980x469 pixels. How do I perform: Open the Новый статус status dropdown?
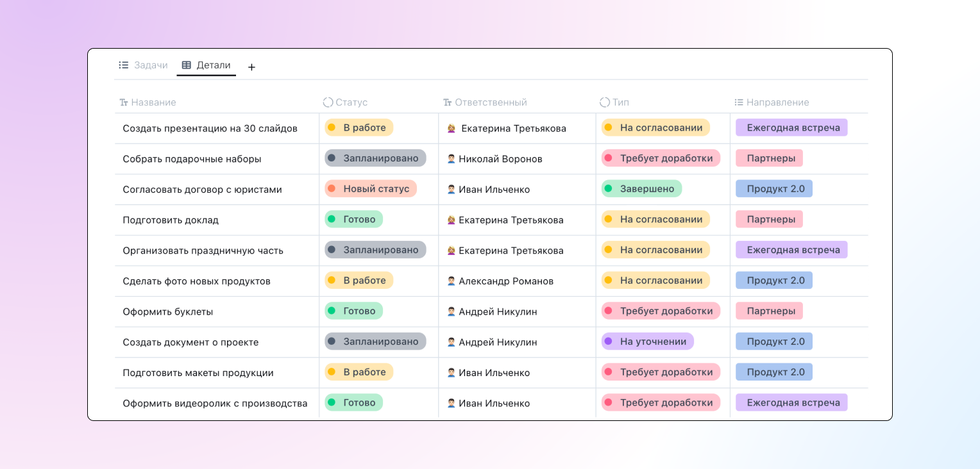tap(371, 189)
